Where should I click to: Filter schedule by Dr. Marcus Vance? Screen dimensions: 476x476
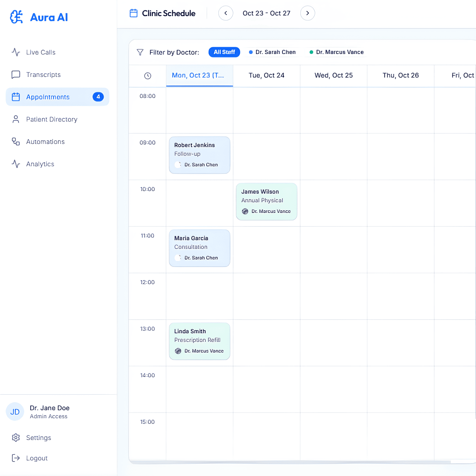pos(336,52)
